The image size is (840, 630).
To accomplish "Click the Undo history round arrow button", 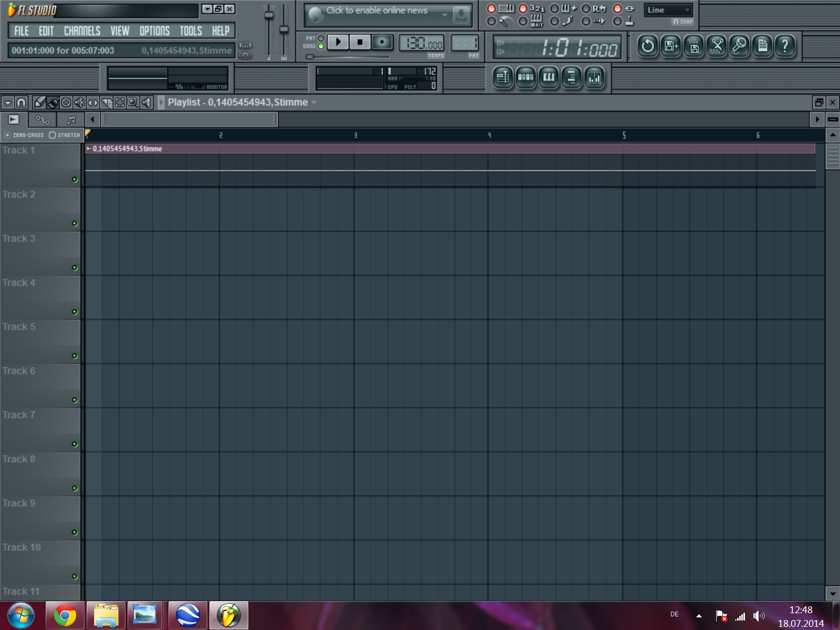I will [x=648, y=46].
